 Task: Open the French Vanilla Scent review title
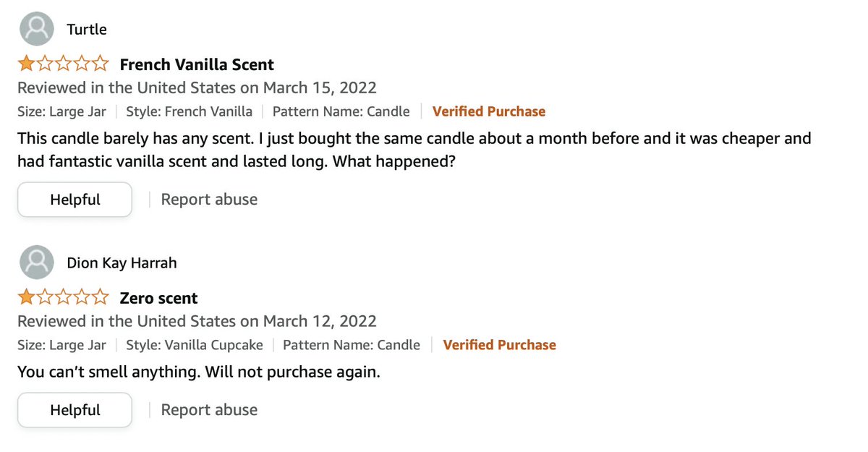tap(197, 64)
